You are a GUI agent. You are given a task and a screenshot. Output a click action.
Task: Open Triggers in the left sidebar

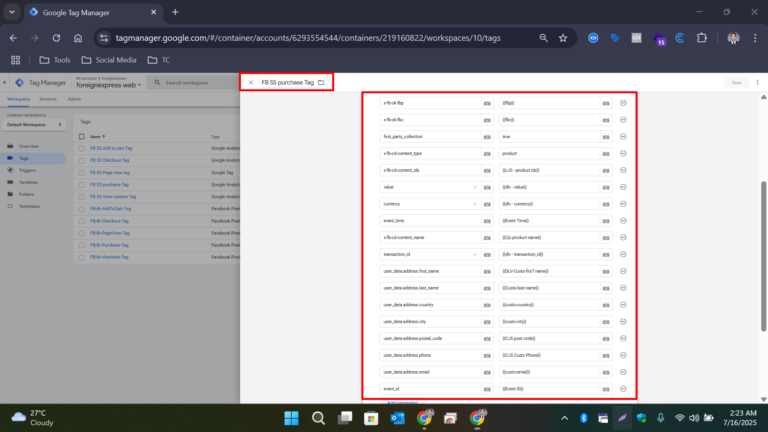tap(27, 170)
